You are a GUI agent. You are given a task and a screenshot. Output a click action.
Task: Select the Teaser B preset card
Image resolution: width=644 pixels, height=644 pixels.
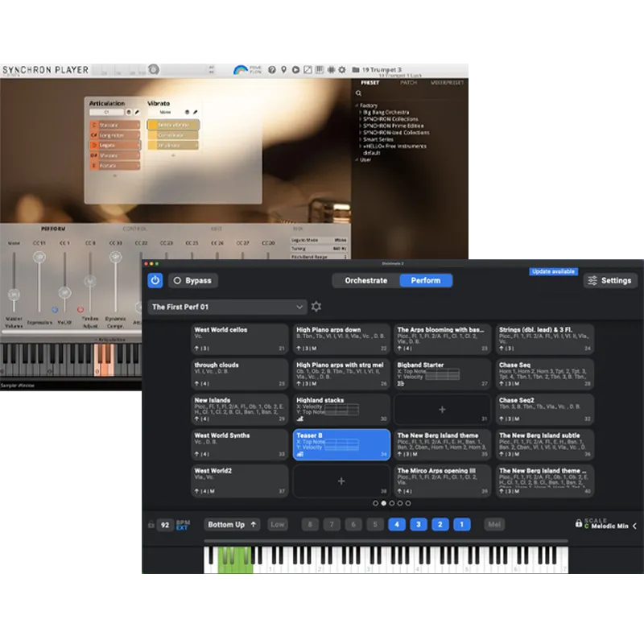341,445
